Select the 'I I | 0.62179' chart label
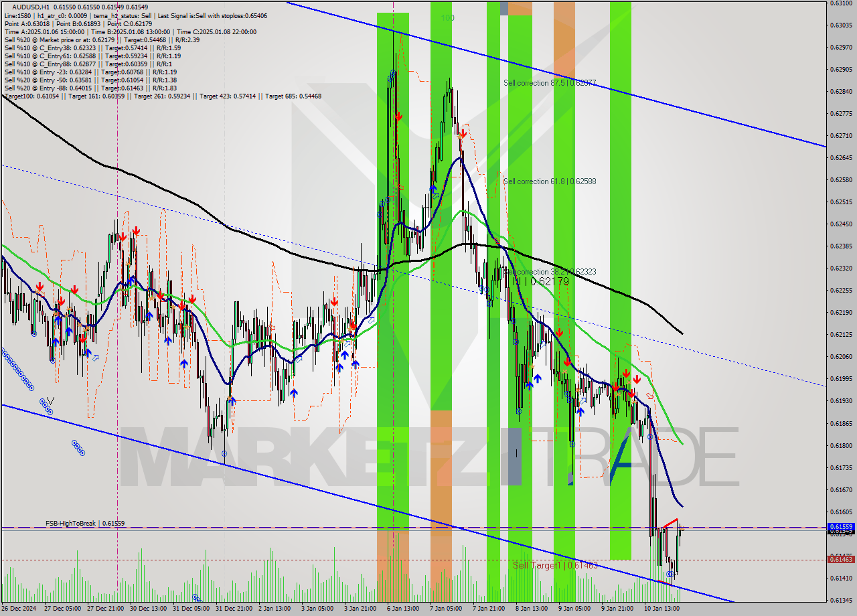This screenshot has height=616, width=857. [x=541, y=282]
